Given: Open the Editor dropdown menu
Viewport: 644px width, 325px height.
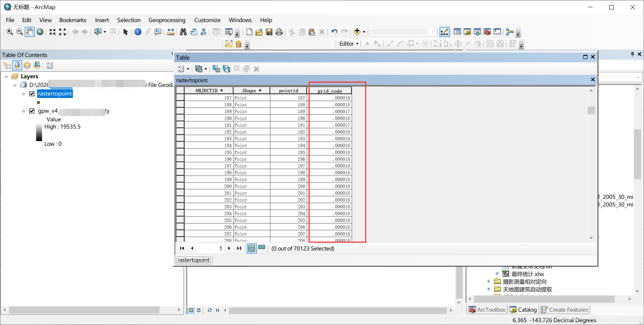Looking at the screenshot, I should [x=349, y=44].
